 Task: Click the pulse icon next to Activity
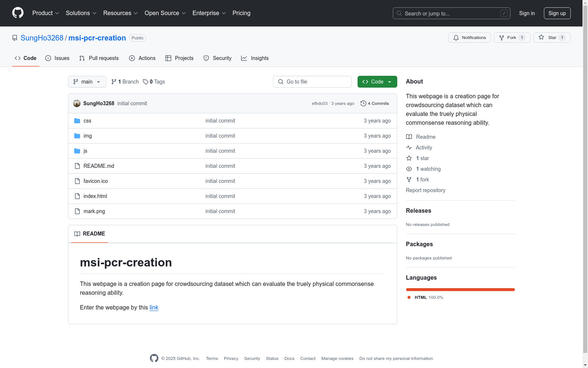coord(409,148)
